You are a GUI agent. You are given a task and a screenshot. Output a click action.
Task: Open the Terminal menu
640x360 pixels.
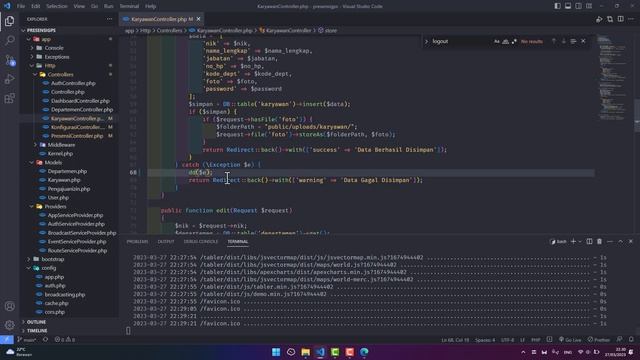coord(129,6)
